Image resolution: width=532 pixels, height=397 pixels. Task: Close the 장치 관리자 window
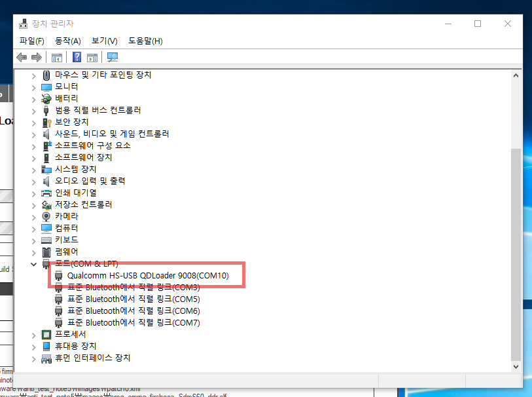click(508, 24)
